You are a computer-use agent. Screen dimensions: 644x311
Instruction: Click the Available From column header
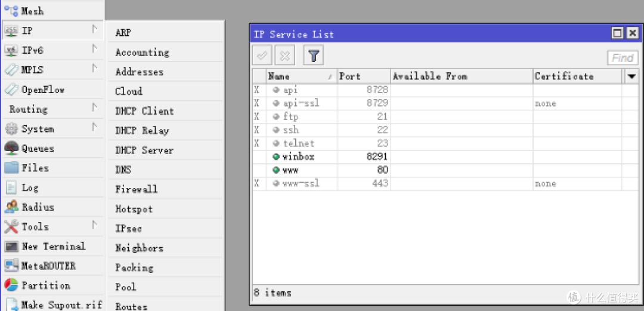pyautogui.click(x=462, y=76)
